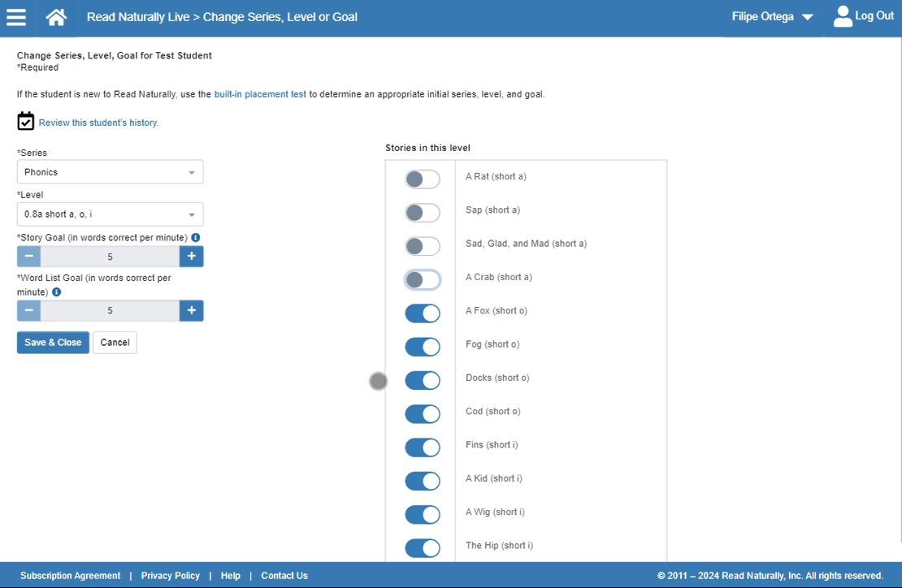This screenshot has width=902, height=588.
Task: Turn on the A Crab story toggle
Action: click(423, 280)
